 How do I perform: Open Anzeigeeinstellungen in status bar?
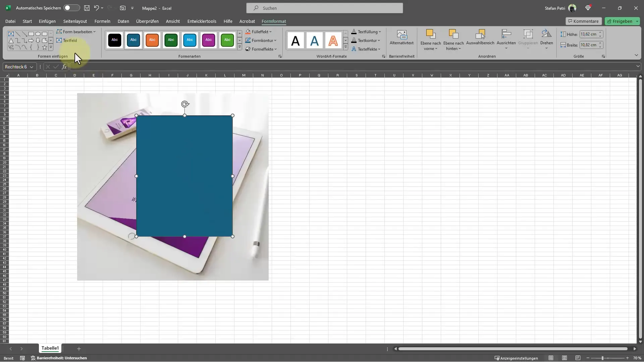(516, 358)
